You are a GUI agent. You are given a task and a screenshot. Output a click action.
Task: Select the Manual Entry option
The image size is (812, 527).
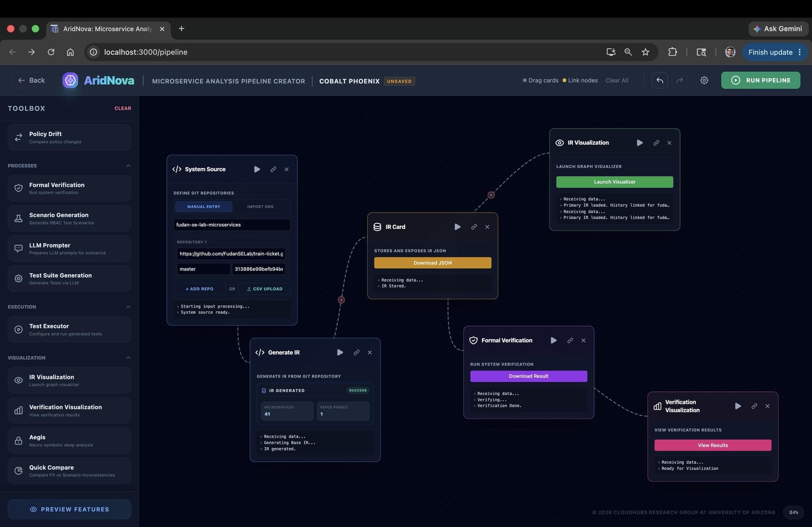click(204, 207)
